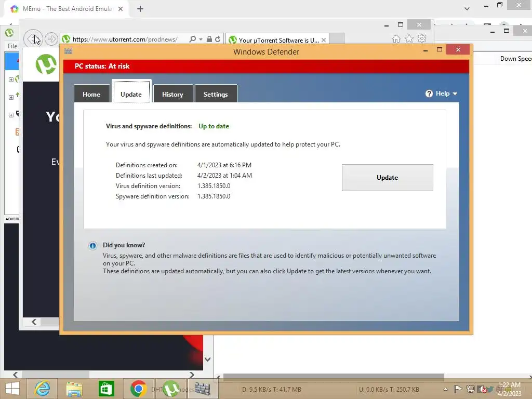Click the Windows Defender title bar icon
The height and width of the screenshot is (399, 532).
68,51
